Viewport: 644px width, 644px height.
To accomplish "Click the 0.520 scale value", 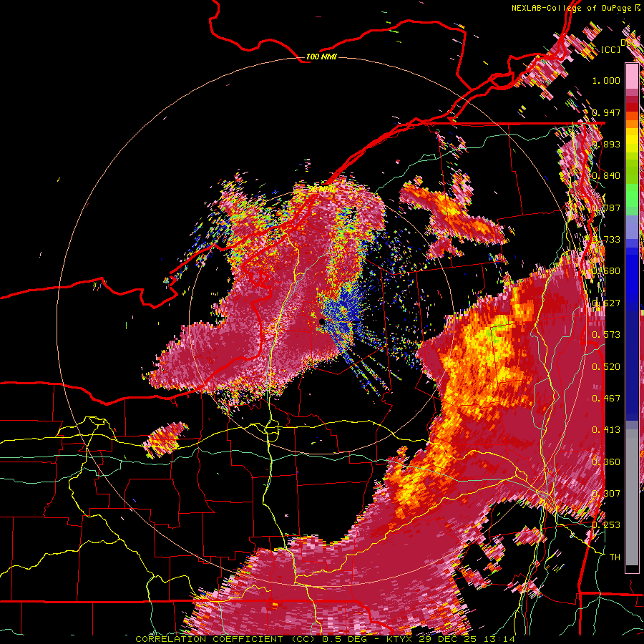I will click(606, 367).
